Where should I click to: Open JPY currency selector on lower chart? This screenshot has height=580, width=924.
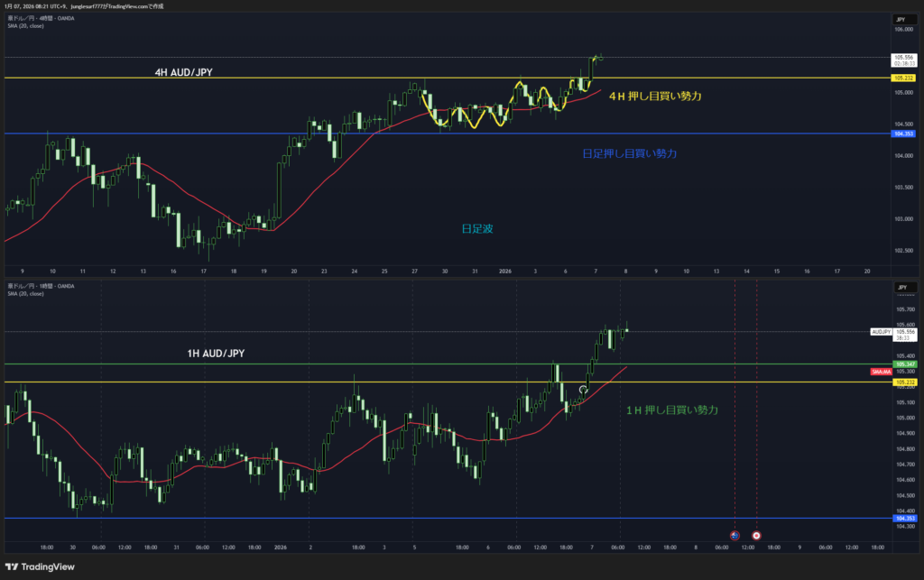(902, 287)
